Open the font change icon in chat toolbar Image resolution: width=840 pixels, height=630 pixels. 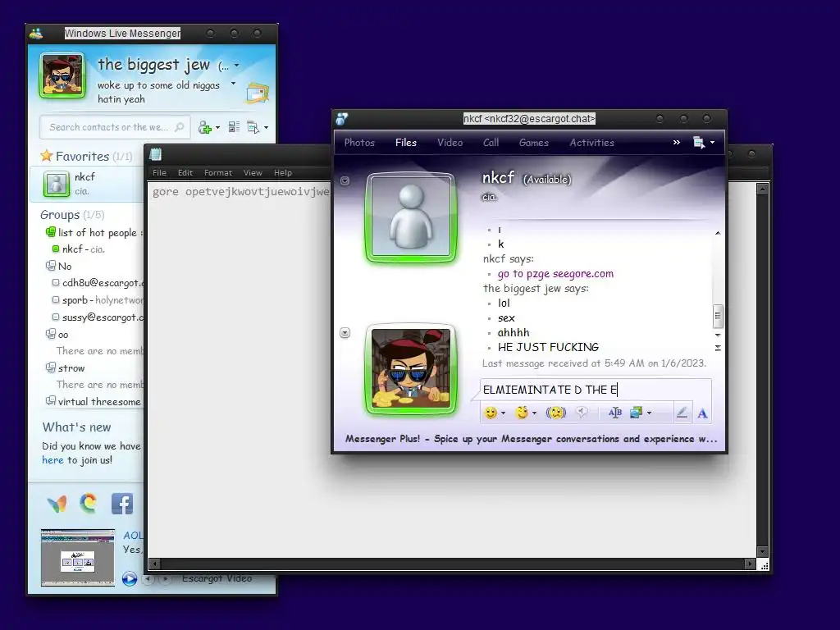pyautogui.click(x=615, y=413)
